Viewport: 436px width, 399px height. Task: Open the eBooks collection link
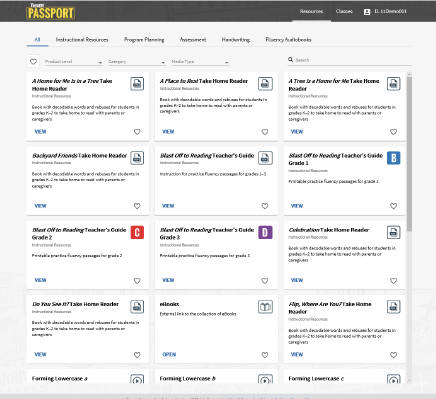(169, 354)
